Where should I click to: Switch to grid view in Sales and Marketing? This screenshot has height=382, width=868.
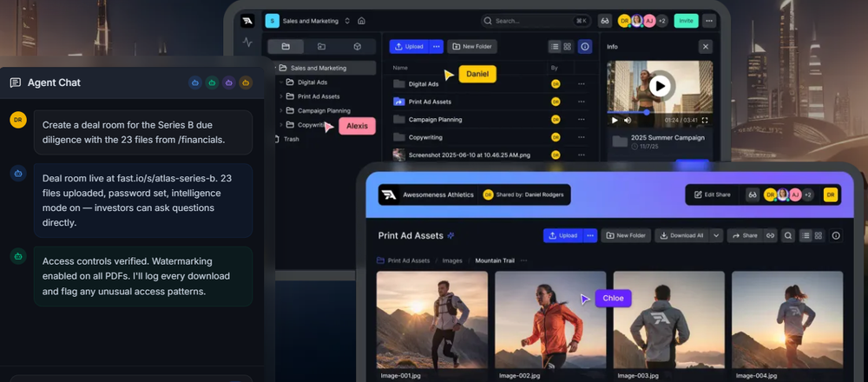(568, 47)
